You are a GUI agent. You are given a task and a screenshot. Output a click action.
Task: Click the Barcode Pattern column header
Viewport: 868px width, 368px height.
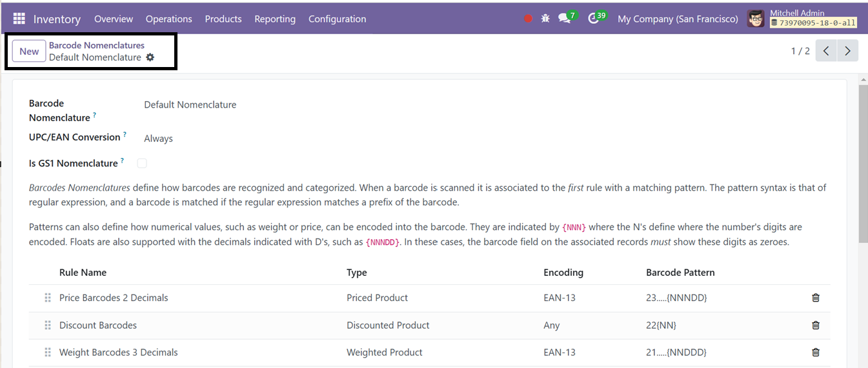pyautogui.click(x=680, y=273)
